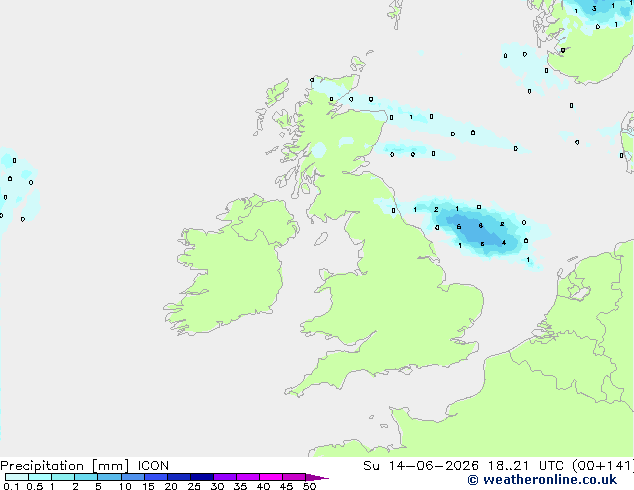Click the legend label '45'
This screenshot has height=490, width=634.
(x=286, y=486)
